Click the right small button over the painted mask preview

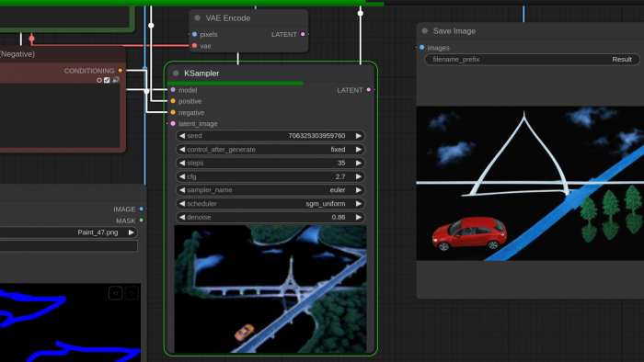coord(132,293)
